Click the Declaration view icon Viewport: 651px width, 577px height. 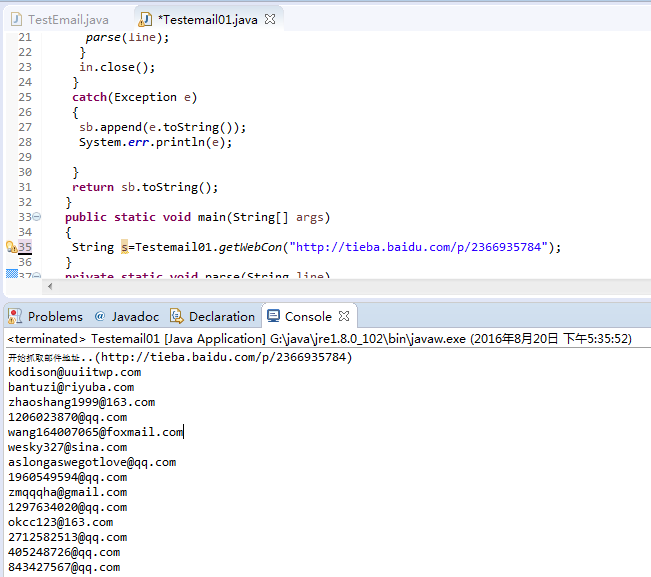point(177,316)
